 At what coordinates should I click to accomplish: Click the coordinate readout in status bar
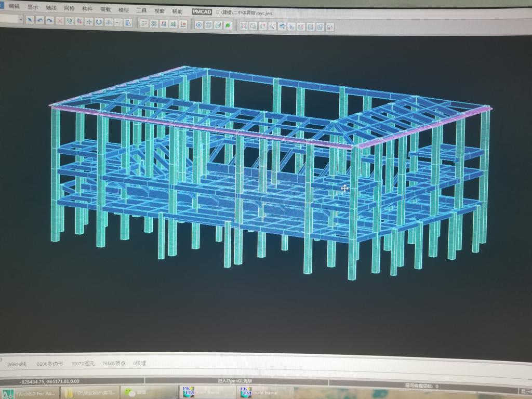[49, 381]
